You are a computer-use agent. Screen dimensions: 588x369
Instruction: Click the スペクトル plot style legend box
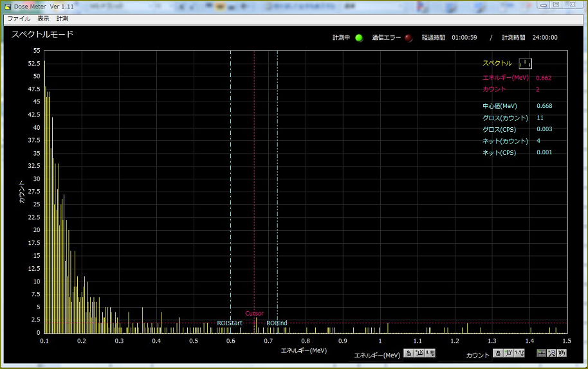pos(526,63)
